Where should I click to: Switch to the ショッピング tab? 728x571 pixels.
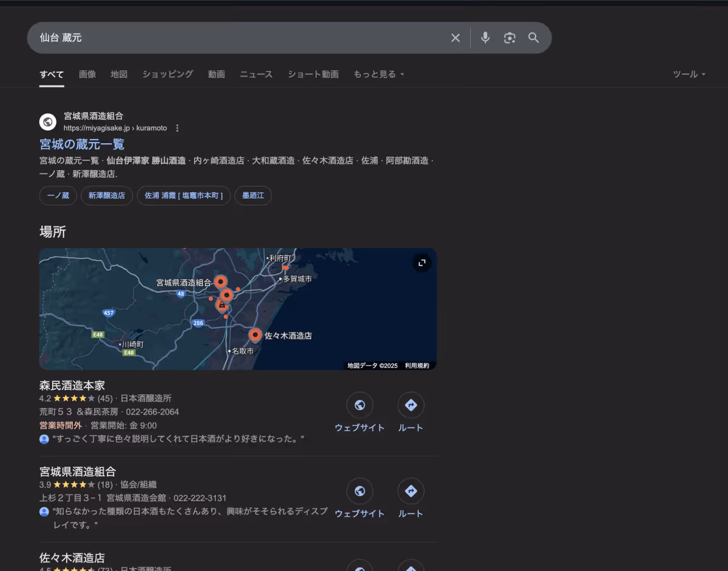[x=167, y=74]
